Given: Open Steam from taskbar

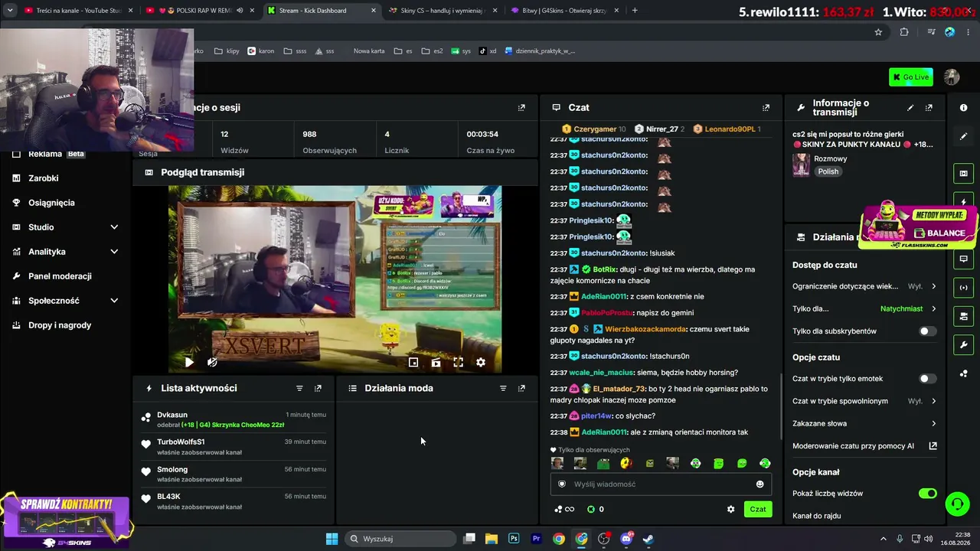Looking at the screenshot, I should pos(648,539).
